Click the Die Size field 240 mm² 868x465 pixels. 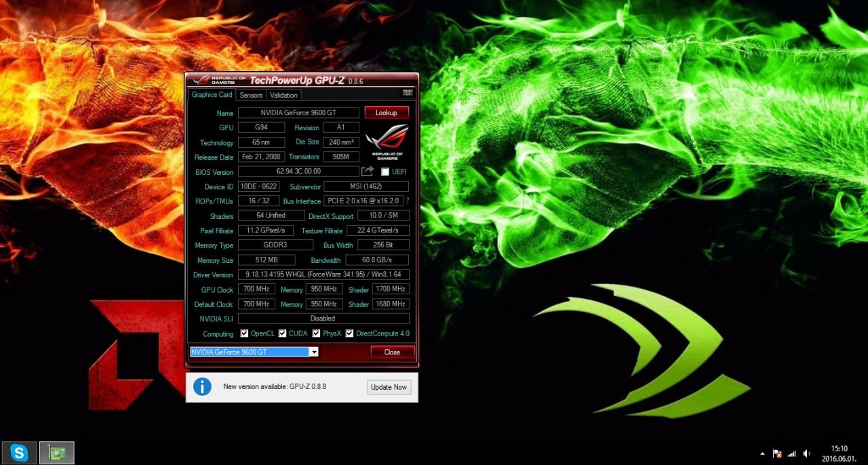click(x=341, y=142)
